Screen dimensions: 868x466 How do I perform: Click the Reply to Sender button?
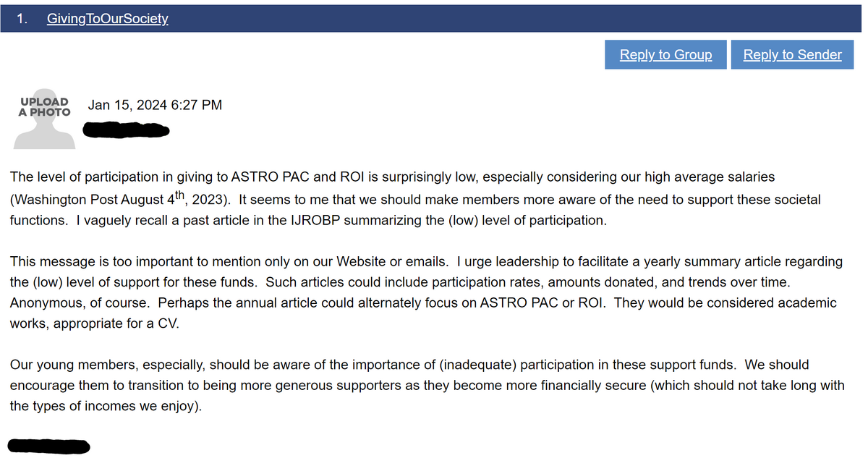tap(792, 54)
